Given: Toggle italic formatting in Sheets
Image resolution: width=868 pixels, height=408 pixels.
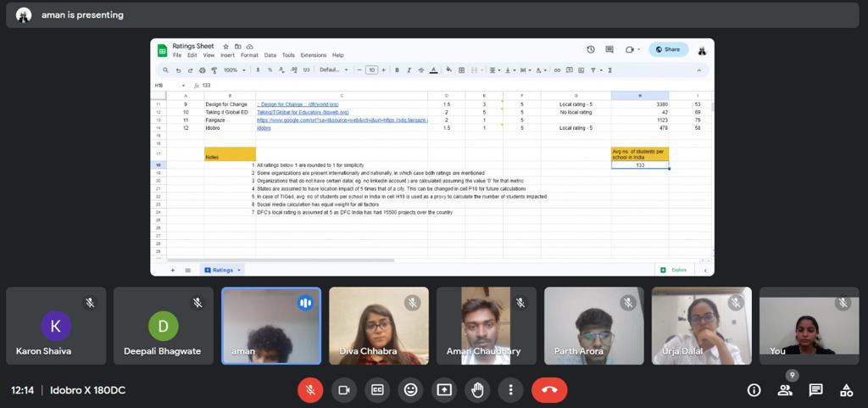Looking at the screenshot, I should pos(409,70).
